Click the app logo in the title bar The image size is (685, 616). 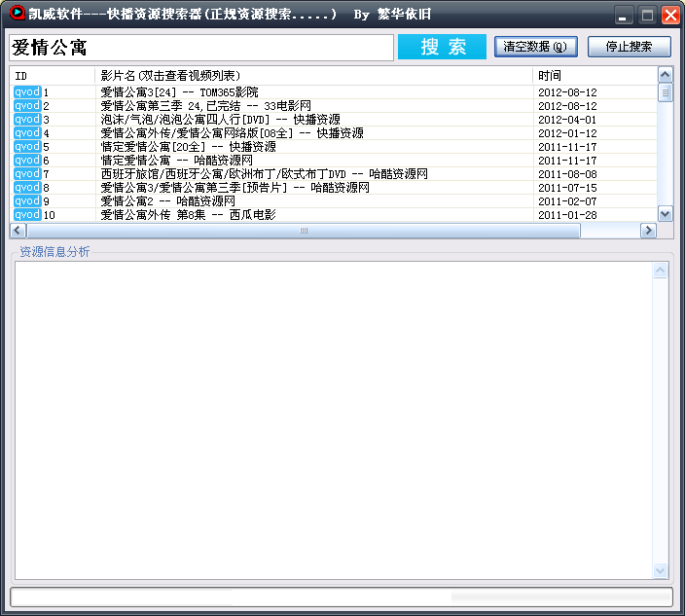(x=16, y=15)
